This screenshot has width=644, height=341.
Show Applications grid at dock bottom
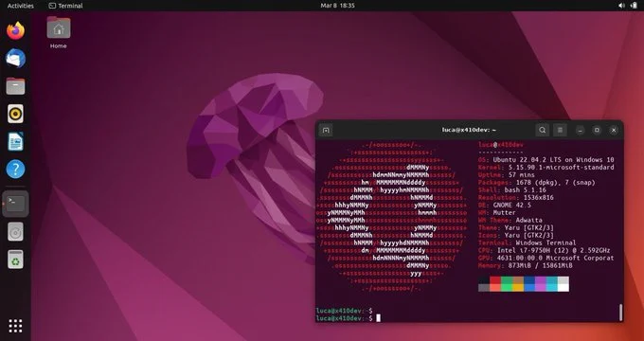click(x=15, y=326)
